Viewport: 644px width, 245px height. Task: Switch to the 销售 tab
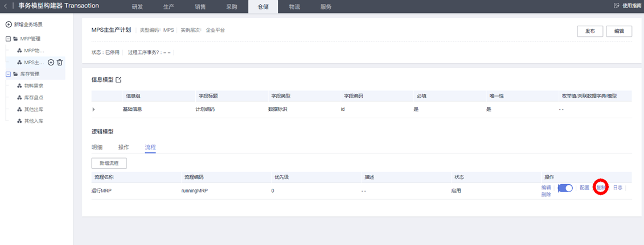[200, 7]
